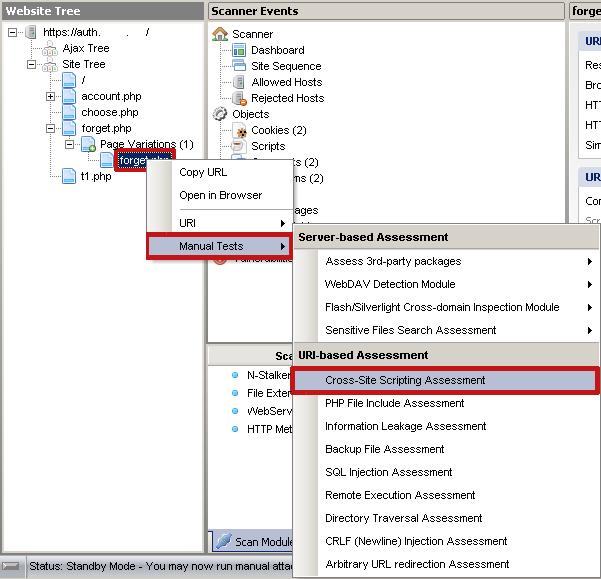Switch to the Scan Module tab
The height and width of the screenshot is (579, 601).
(x=253, y=541)
